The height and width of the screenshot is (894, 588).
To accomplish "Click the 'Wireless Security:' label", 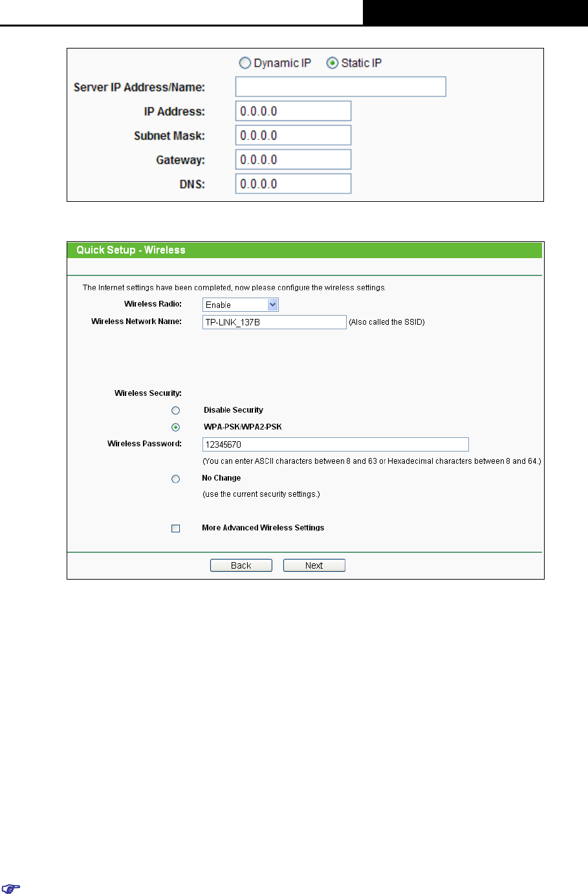I will tap(148, 393).
